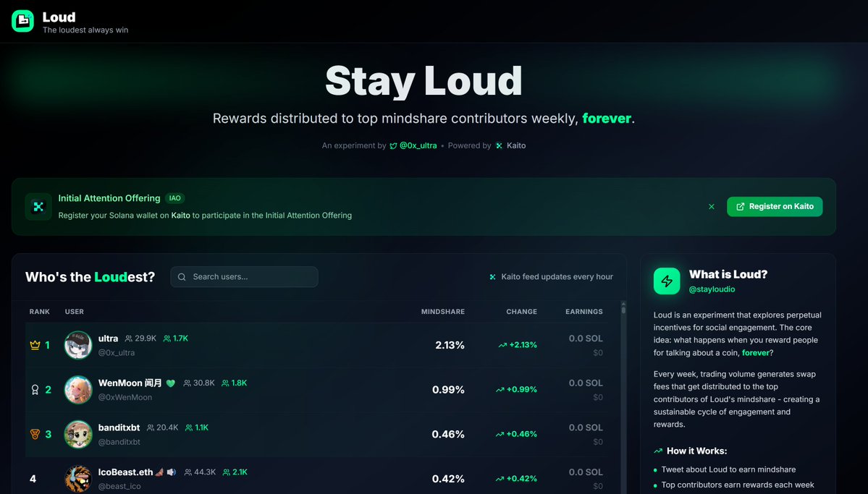Click the Loud logo icon in header
This screenshot has width=868, height=494.
22,21
